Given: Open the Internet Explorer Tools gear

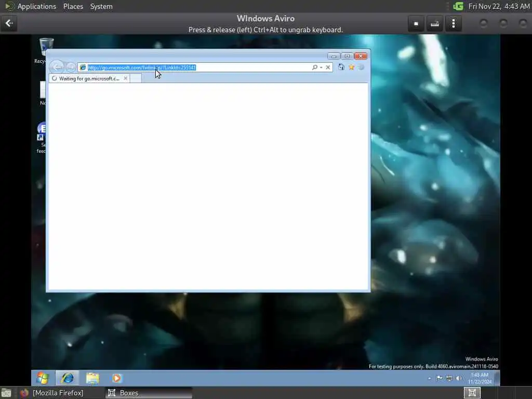Looking at the screenshot, I should pyautogui.click(x=362, y=67).
